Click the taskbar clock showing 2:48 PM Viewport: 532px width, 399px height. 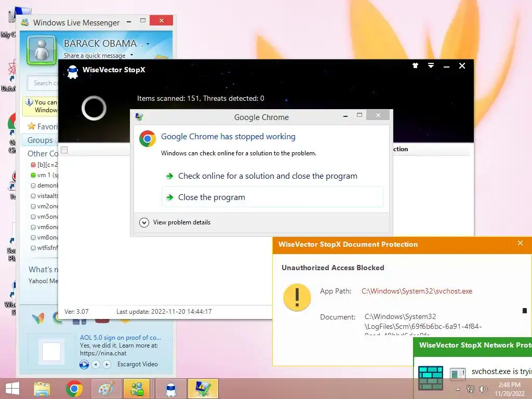click(509, 389)
